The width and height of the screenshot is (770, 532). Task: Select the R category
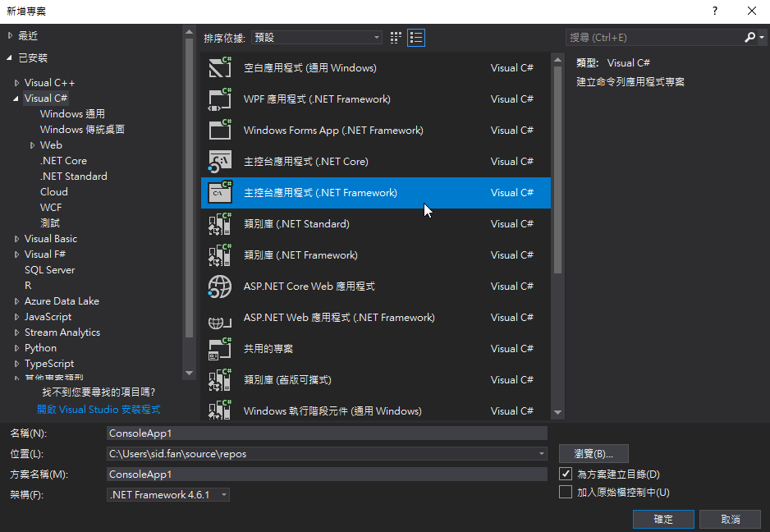tap(28, 286)
